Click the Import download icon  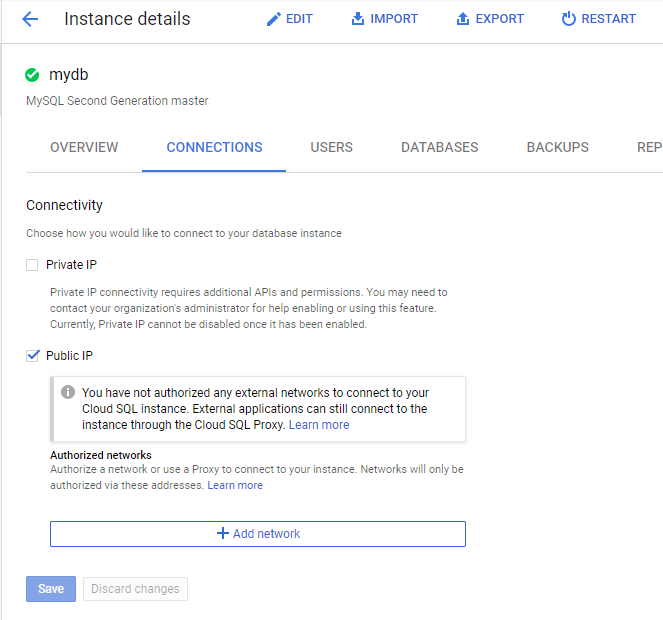[x=358, y=19]
